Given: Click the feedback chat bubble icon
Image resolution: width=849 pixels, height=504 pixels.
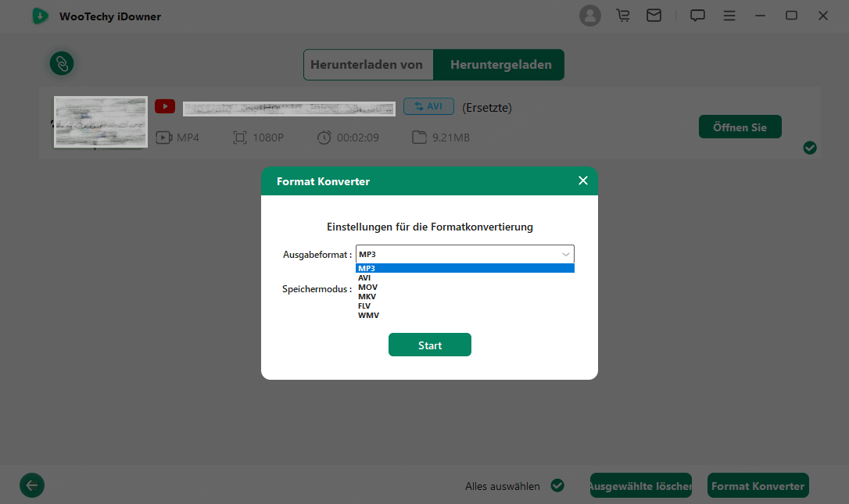Looking at the screenshot, I should tap(697, 16).
